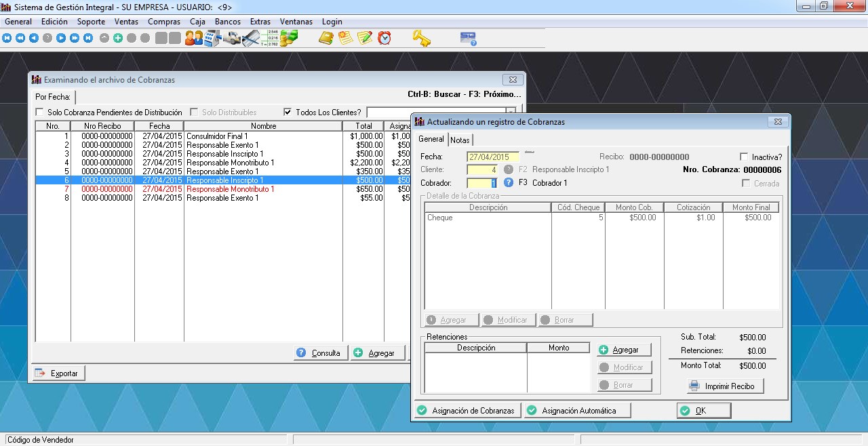Expand the client filter dropdown
This screenshot has width=868, height=446.
[x=511, y=112]
